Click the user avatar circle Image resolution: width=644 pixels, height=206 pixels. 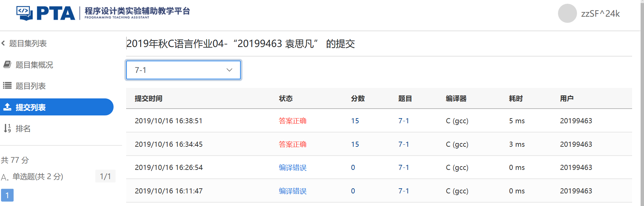tap(567, 14)
